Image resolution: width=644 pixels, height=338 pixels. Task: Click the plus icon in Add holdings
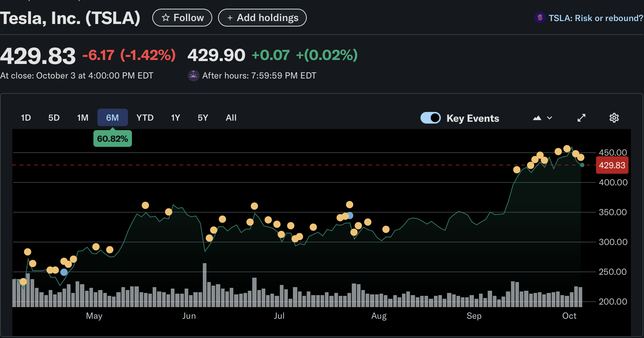point(230,18)
